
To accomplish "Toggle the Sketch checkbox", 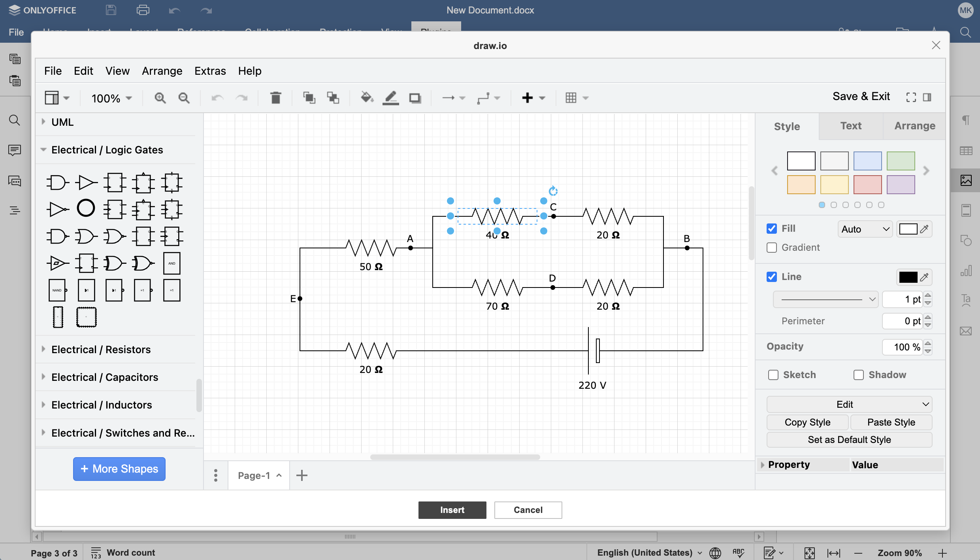I will coord(773,375).
